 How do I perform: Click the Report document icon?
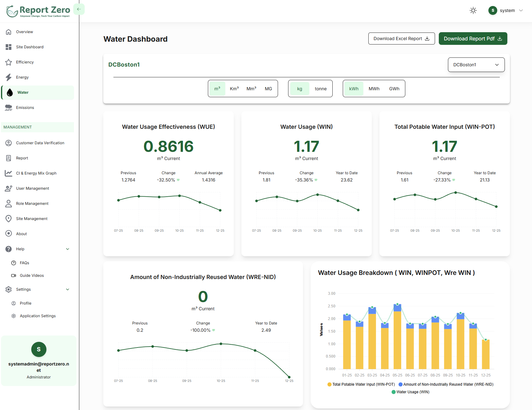(9, 158)
